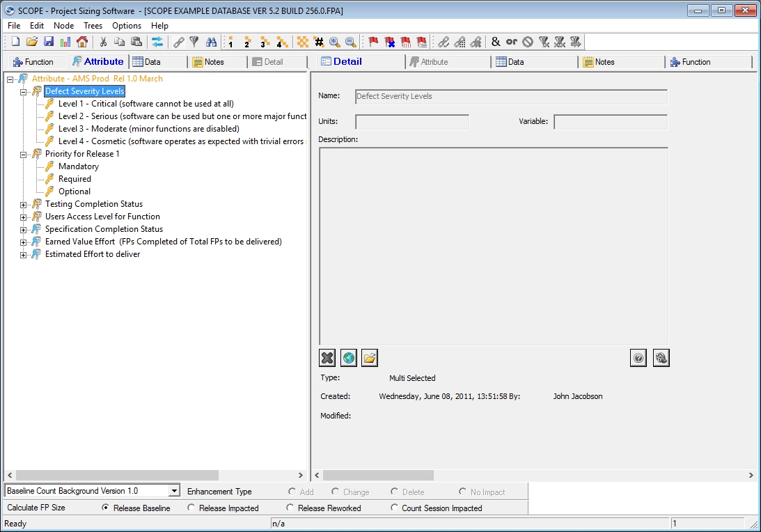
Task: Click the filter funnel toolbar icon
Action: coord(194,42)
